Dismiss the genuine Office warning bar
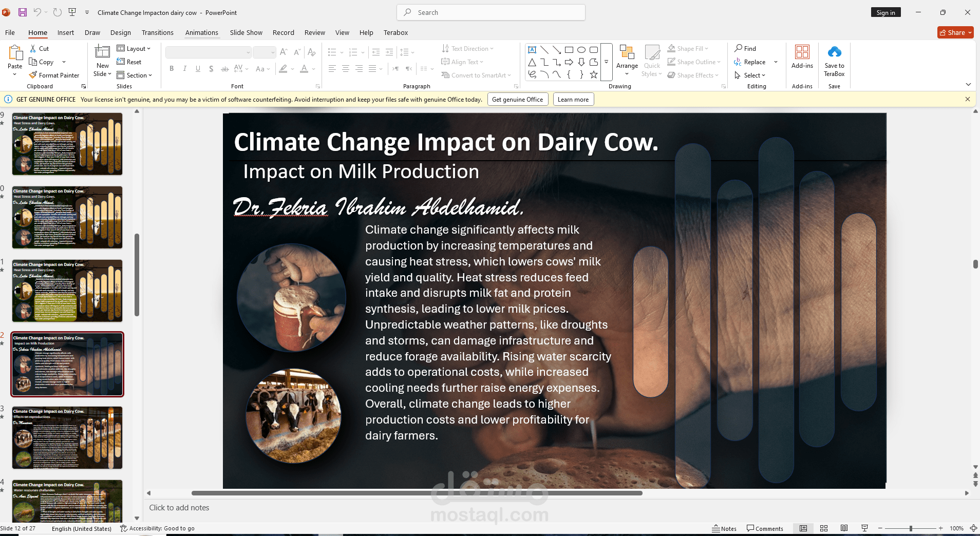This screenshot has height=536, width=980. 968,99
